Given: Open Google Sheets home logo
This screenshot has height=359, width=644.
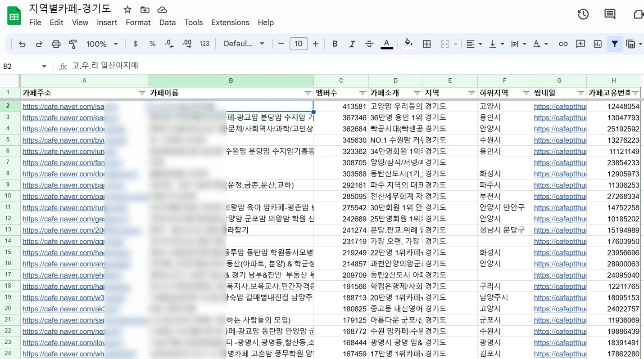Looking at the screenshot, I should pos(14,16).
